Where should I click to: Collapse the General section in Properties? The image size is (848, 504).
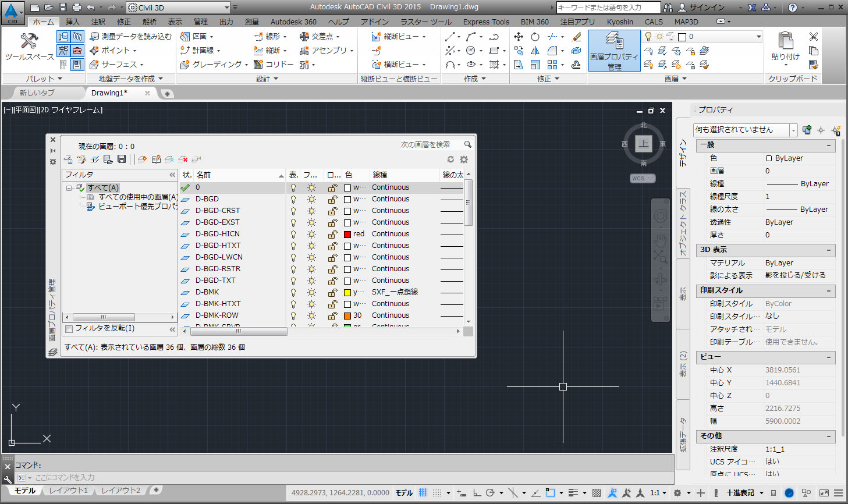pos(829,145)
